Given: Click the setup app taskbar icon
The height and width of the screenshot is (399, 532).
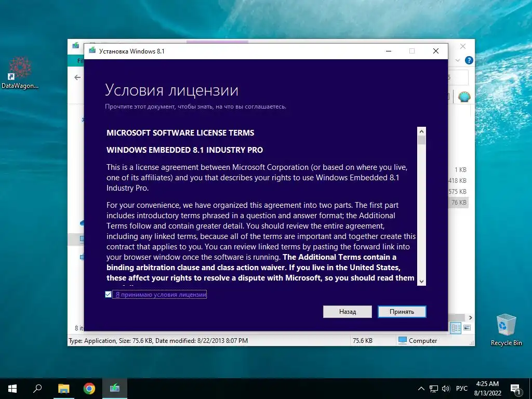Looking at the screenshot, I should point(115,389).
